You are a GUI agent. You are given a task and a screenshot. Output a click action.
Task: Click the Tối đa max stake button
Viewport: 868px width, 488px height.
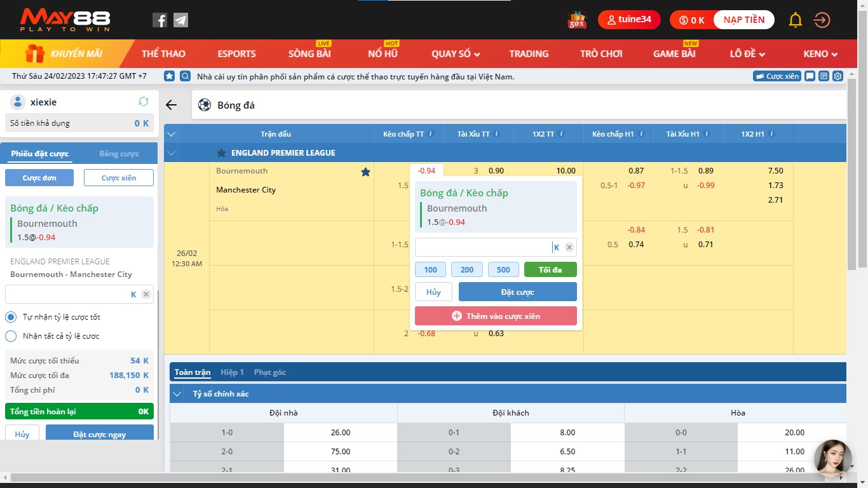point(550,269)
